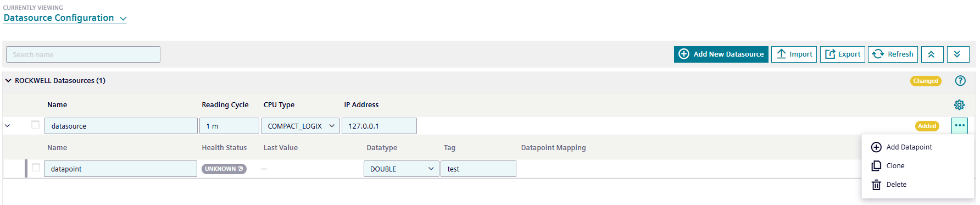
Task: Open the DOUBLE datatype dropdown
Action: tap(402, 169)
